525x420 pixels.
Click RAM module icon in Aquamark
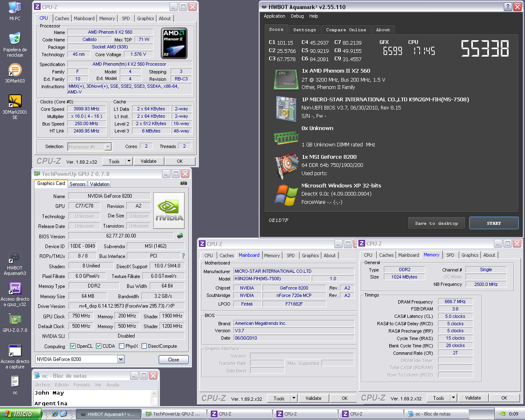click(286, 138)
